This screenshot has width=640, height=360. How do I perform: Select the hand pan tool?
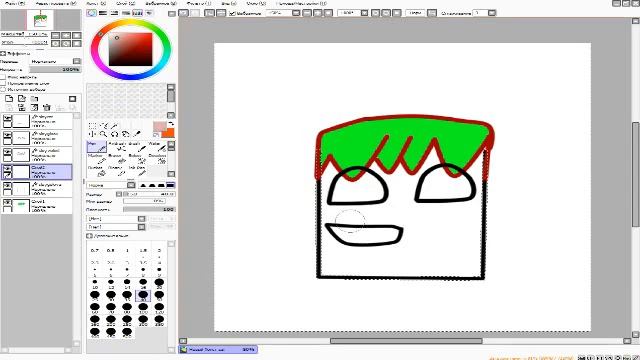126,134
